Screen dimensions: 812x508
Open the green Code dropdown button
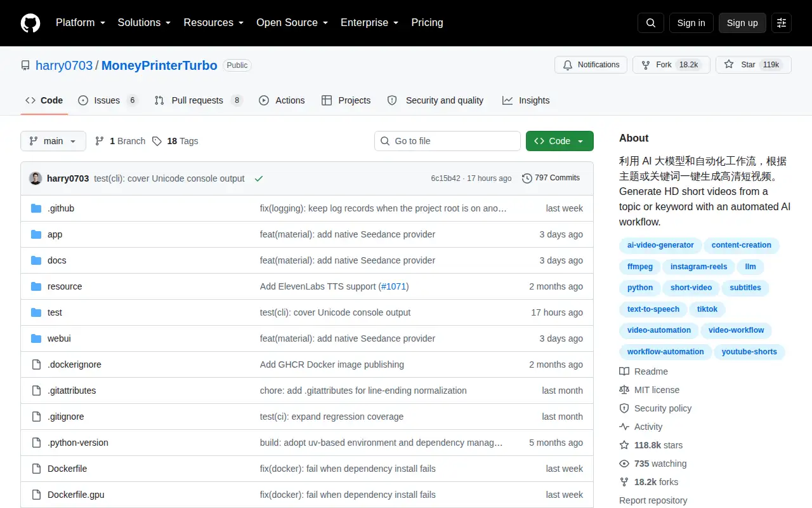[x=560, y=141]
